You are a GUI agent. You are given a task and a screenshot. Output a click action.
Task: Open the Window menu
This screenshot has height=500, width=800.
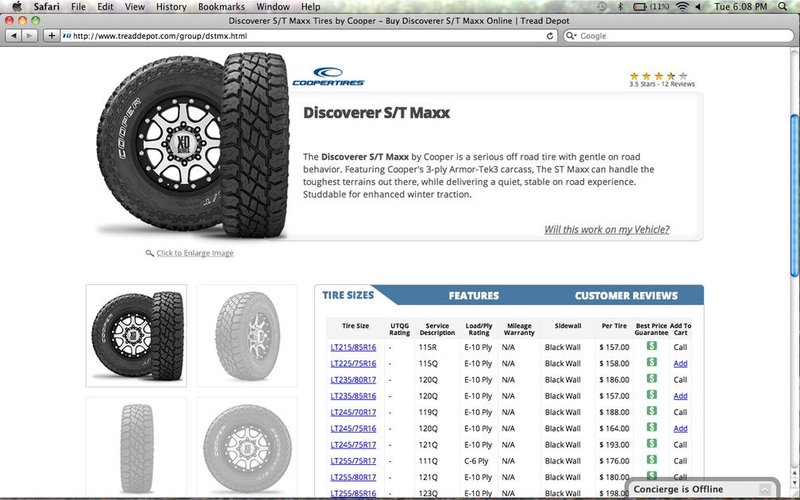273,7
